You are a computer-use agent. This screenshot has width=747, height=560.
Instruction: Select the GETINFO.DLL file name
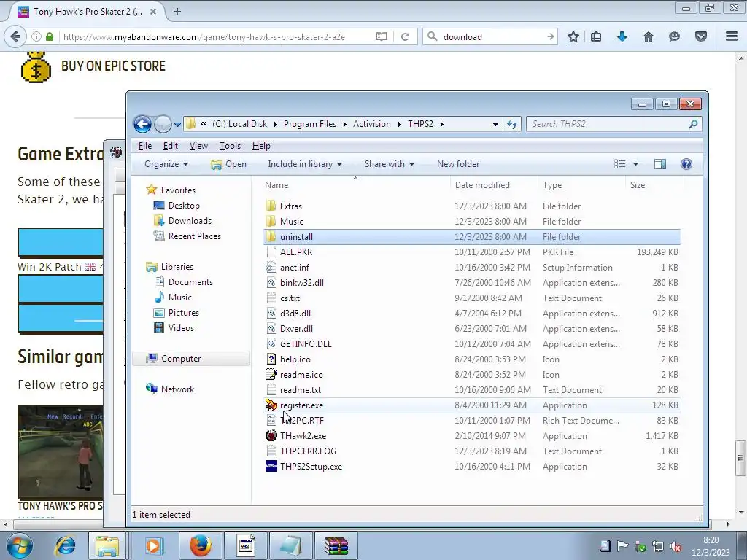click(306, 344)
